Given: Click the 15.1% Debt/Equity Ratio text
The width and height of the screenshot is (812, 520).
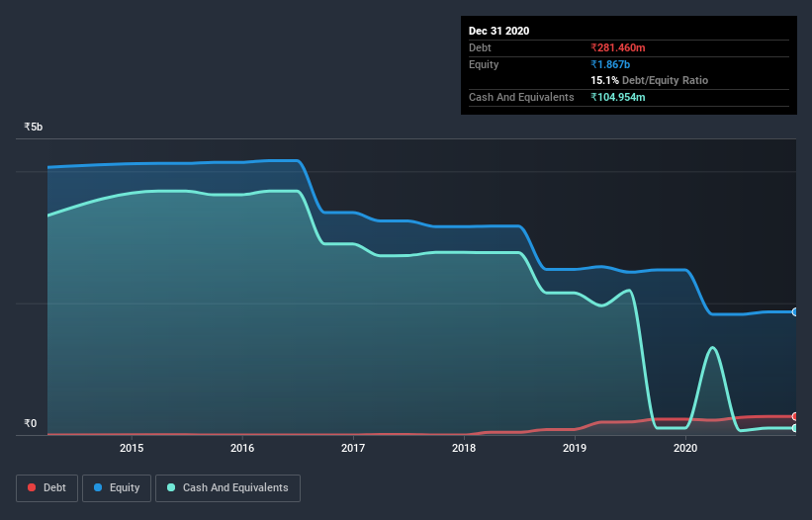Looking at the screenshot, I should [x=650, y=80].
